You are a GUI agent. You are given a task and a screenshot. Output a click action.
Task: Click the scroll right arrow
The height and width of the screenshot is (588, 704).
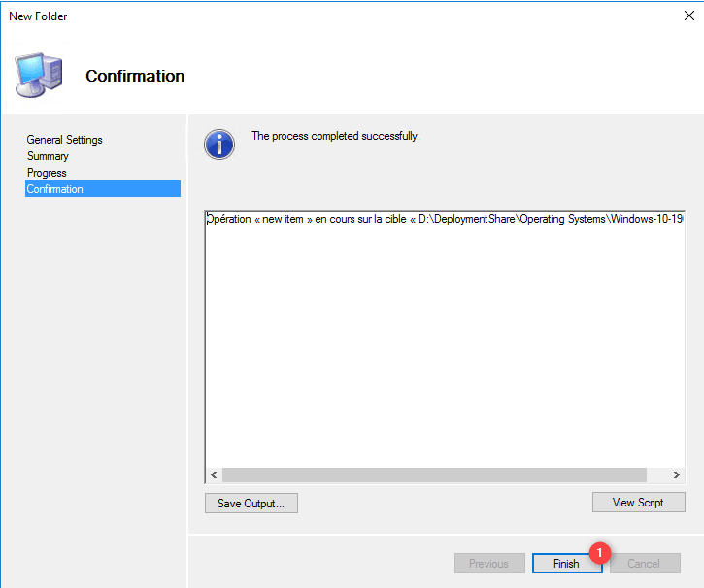tap(676, 475)
